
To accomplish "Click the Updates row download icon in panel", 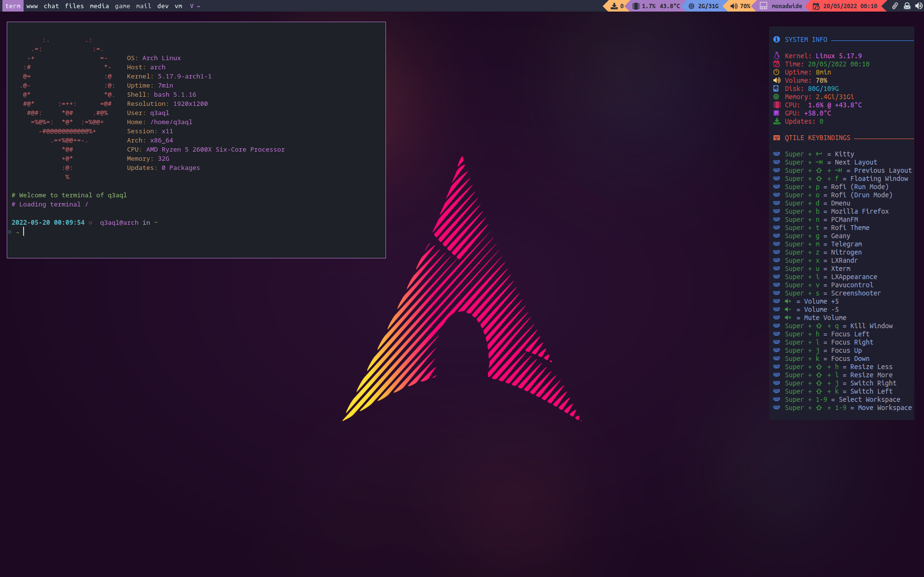I will click(x=777, y=121).
